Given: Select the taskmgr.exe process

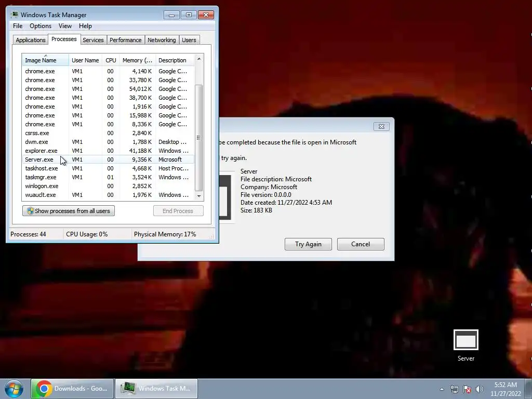Looking at the screenshot, I should [x=108, y=177].
